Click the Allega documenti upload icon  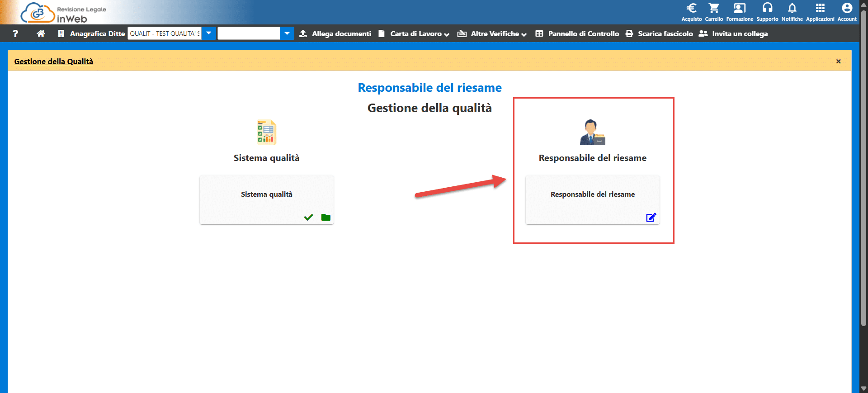point(303,33)
